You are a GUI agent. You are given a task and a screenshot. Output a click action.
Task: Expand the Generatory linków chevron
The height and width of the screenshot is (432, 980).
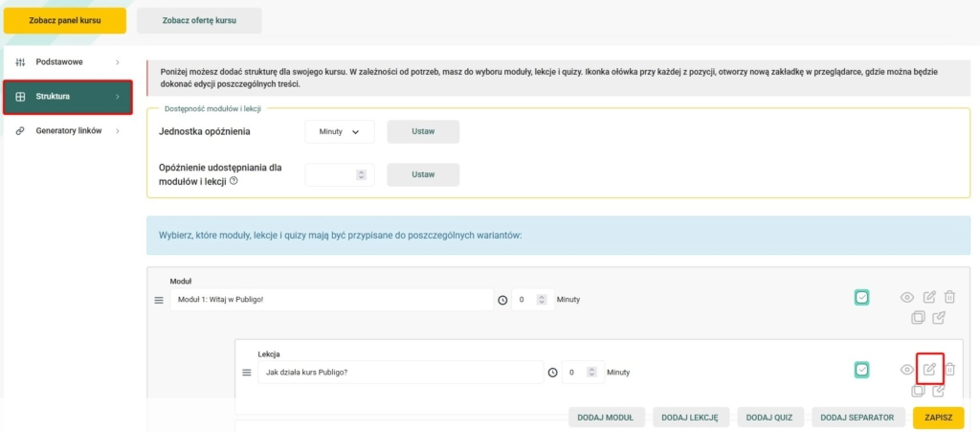point(118,131)
